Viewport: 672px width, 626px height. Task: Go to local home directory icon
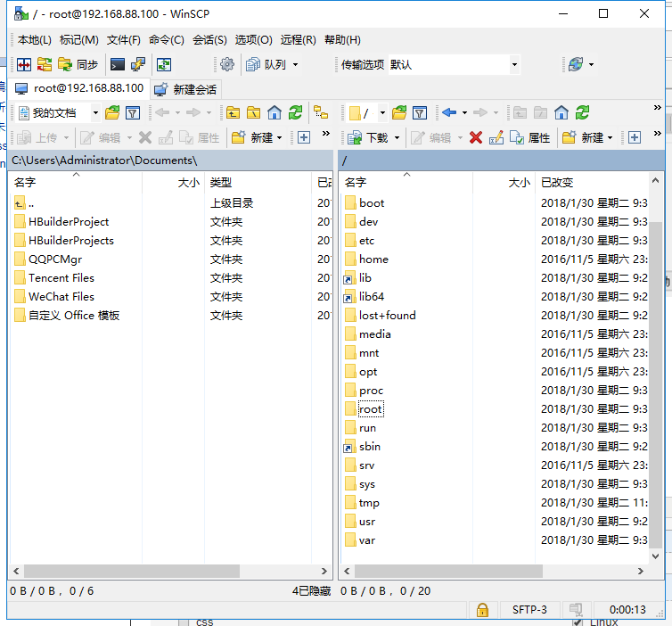tap(275, 112)
